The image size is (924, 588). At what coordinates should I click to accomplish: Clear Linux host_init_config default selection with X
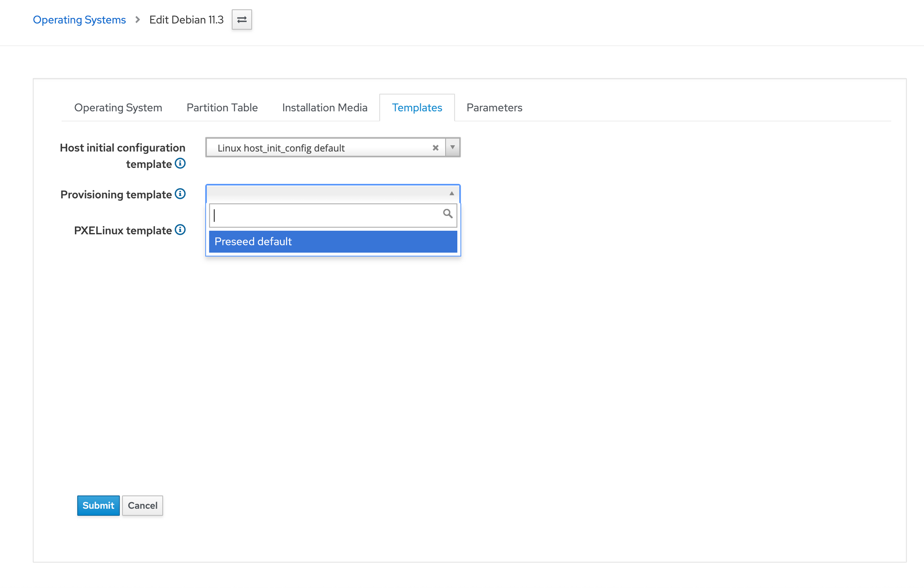[435, 148]
